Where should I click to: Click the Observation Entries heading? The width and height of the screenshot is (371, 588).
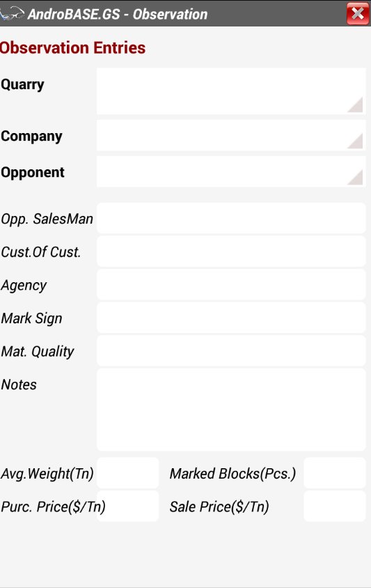72,48
